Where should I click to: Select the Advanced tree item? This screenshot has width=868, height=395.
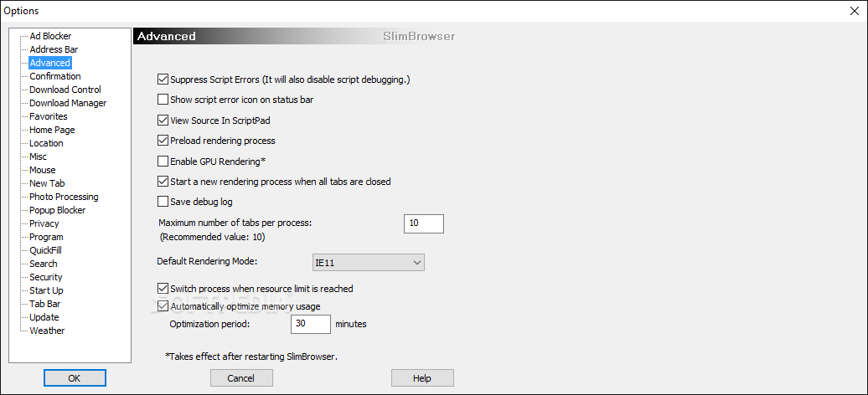tap(49, 63)
